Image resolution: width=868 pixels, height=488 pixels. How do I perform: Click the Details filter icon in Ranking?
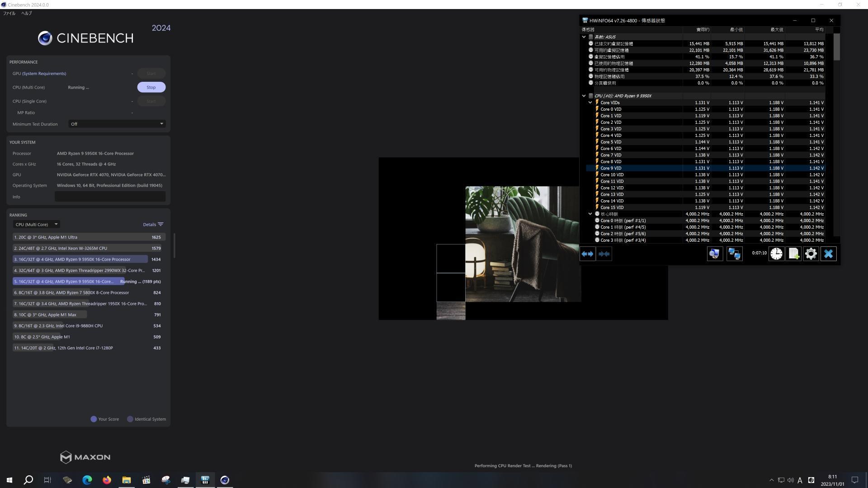160,225
